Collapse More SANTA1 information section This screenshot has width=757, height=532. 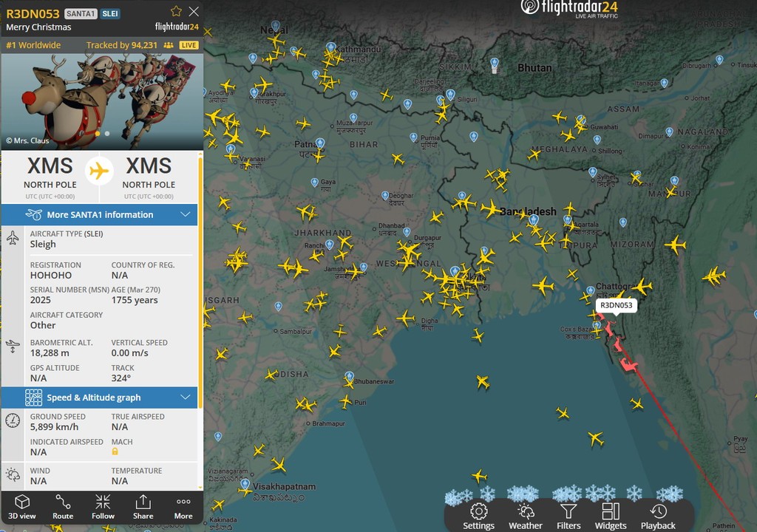[x=100, y=214]
